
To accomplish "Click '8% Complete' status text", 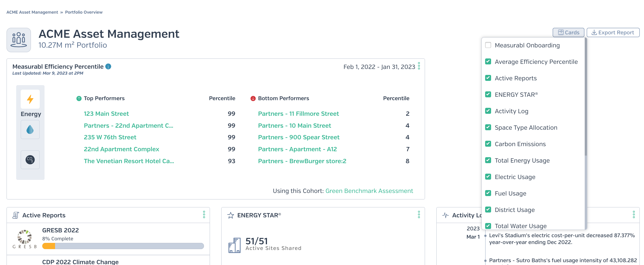I will [58, 239].
